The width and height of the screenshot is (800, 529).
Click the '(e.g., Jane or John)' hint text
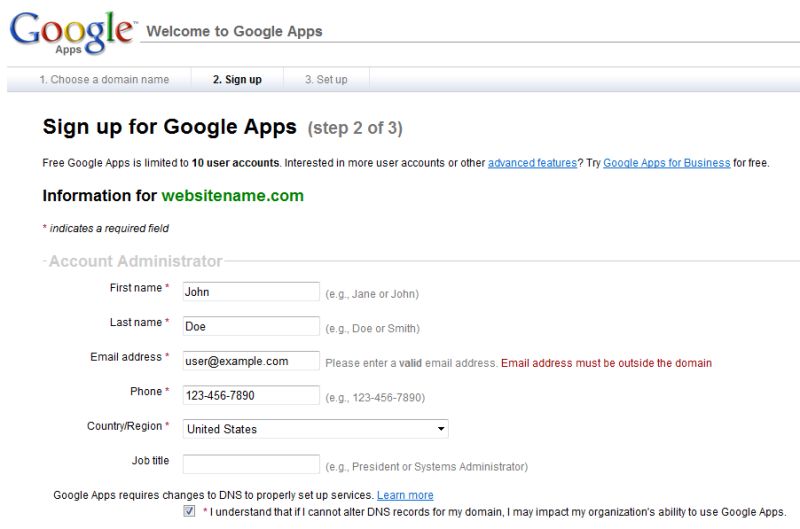372,294
